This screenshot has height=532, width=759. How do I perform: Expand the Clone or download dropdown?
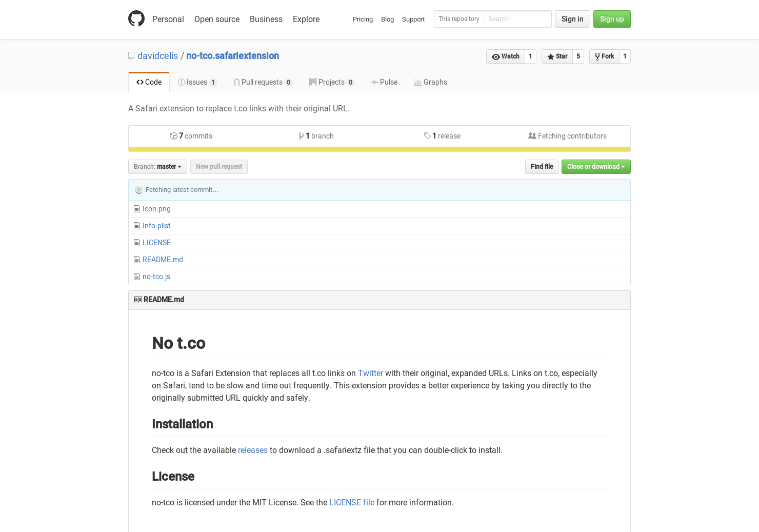click(596, 167)
